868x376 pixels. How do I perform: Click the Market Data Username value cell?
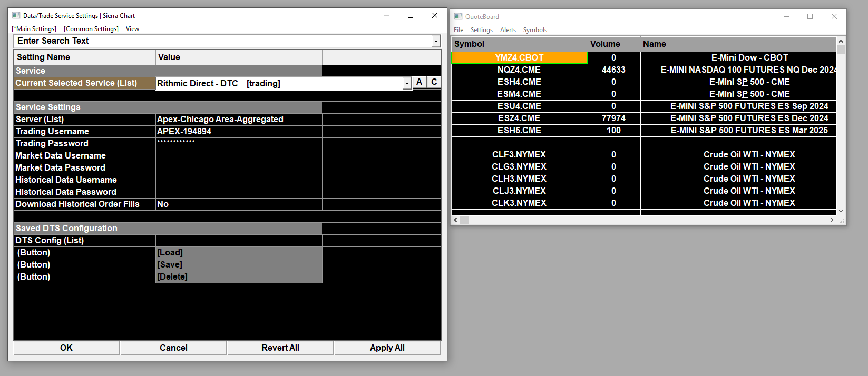coord(239,156)
